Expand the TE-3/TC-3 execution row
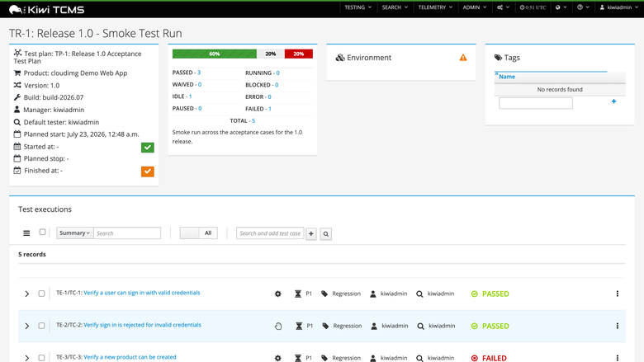The image size is (644, 362). (x=27, y=359)
